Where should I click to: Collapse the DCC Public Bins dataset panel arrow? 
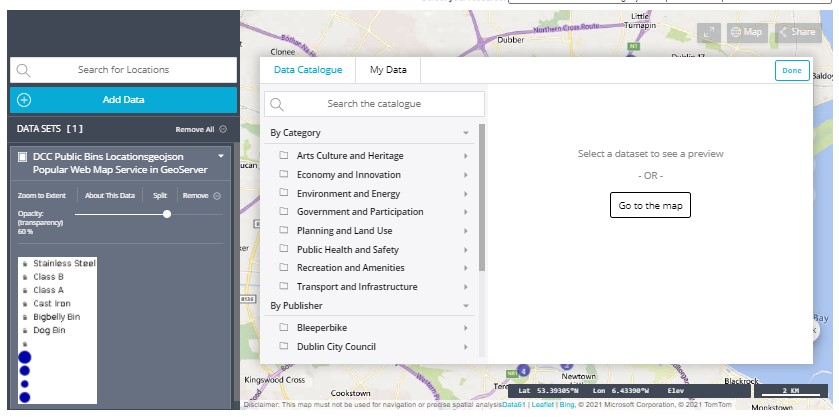pyautogui.click(x=221, y=157)
